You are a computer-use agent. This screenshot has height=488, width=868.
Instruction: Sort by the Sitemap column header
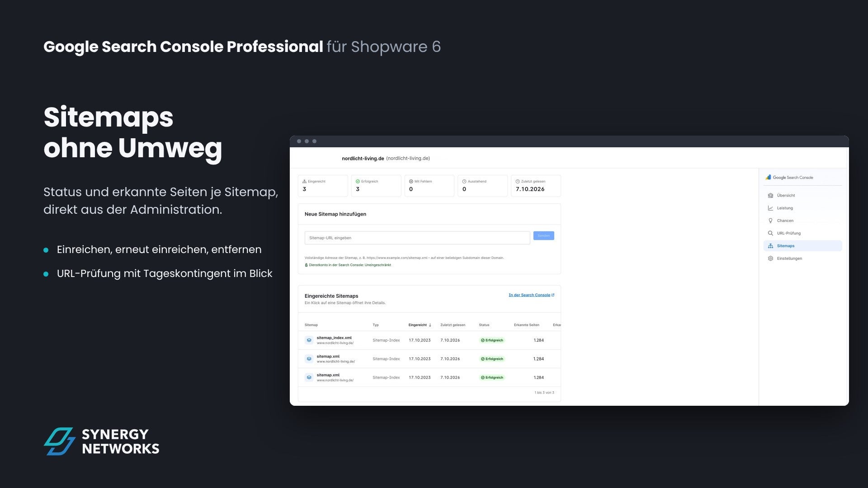coord(311,325)
